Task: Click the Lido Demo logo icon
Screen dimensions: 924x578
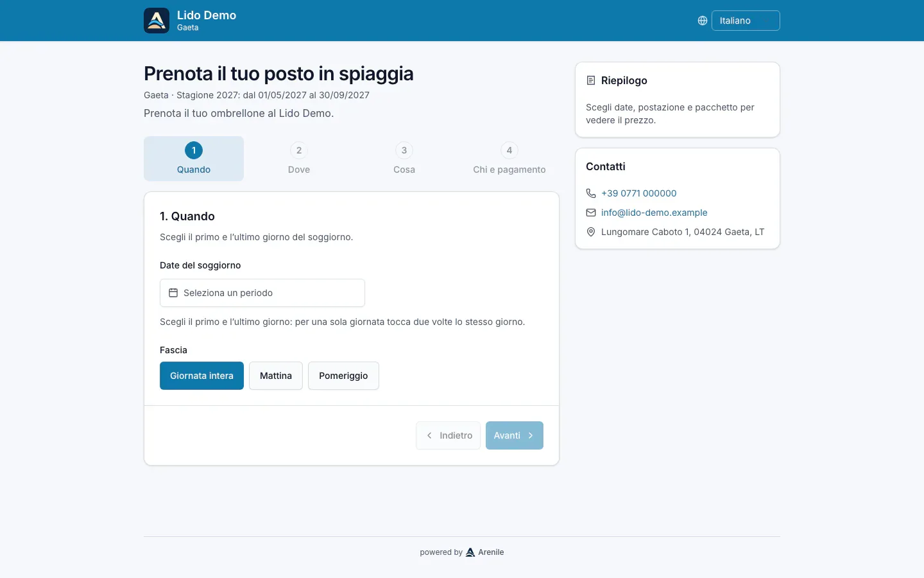Action: click(x=157, y=21)
